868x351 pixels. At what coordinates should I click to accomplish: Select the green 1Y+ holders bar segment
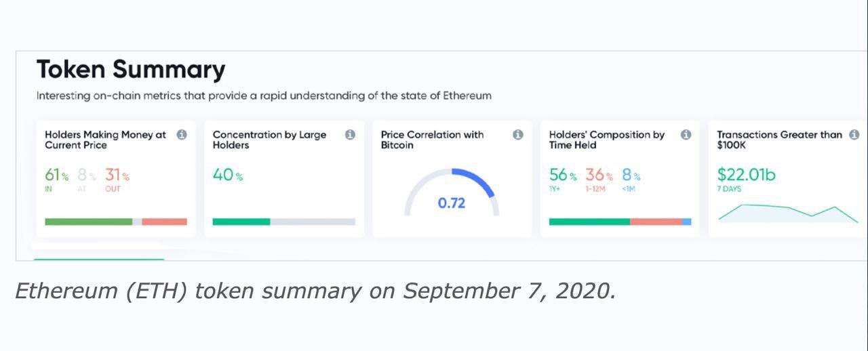589,222
